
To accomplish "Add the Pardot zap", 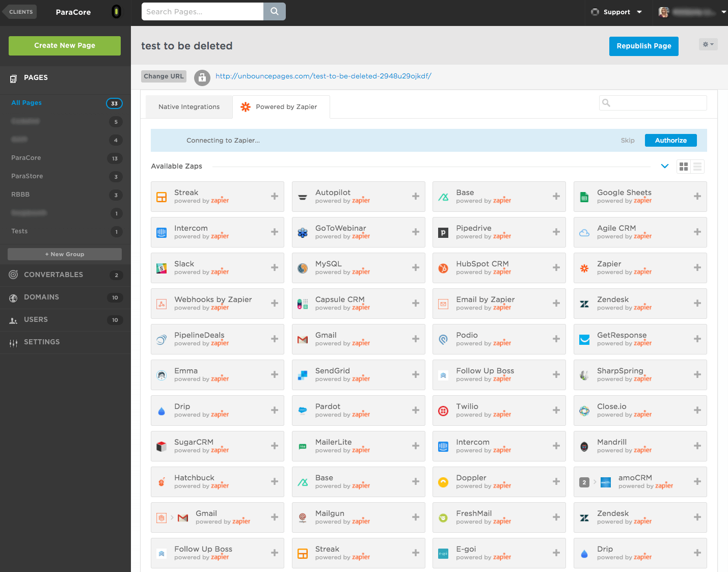I will point(415,410).
